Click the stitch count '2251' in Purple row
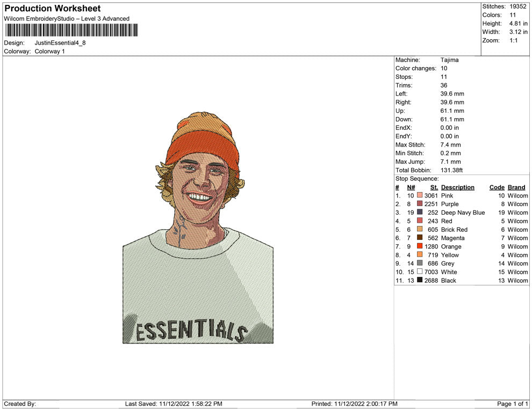Screen dimensions: 532x409 pyautogui.click(x=431, y=204)
